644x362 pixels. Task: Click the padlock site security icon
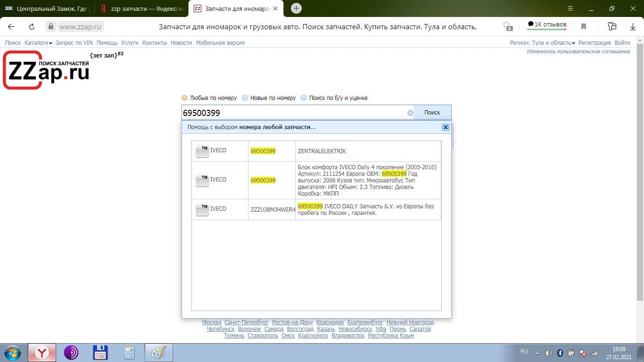pyautogui.click(x=51, y=27)
